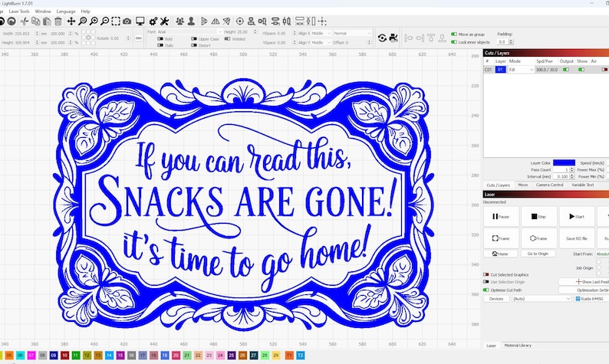Click the Start button in Laser panel

[x=577, y=217]
